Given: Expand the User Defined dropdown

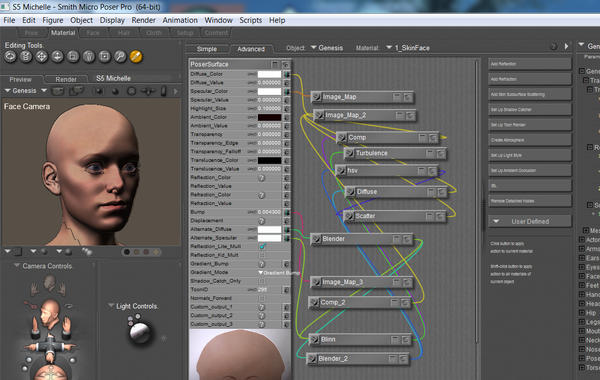Looking at the screenshot, I should [530, 221].
